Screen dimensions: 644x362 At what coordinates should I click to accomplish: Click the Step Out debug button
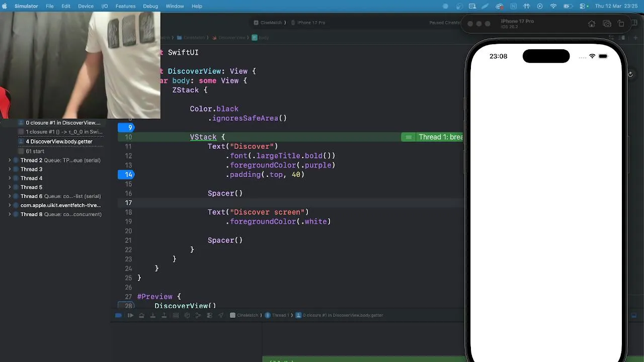(x=164, y=315)
